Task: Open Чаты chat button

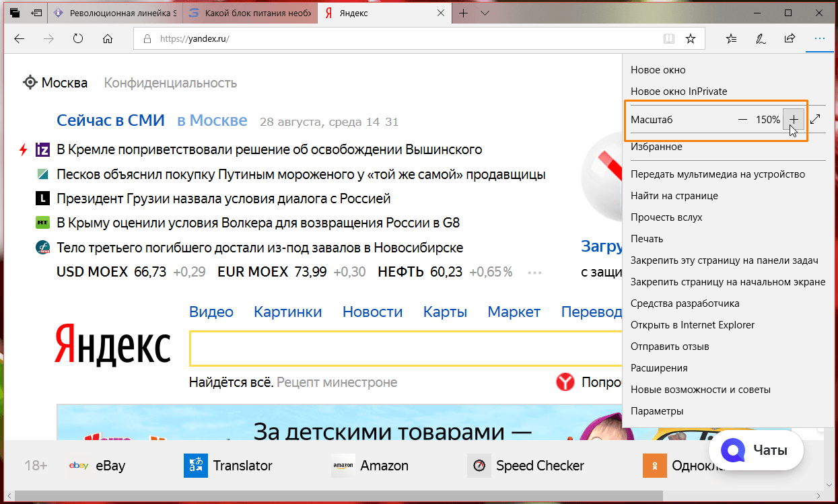Action: pyautogui.click(x=756, y=450)
